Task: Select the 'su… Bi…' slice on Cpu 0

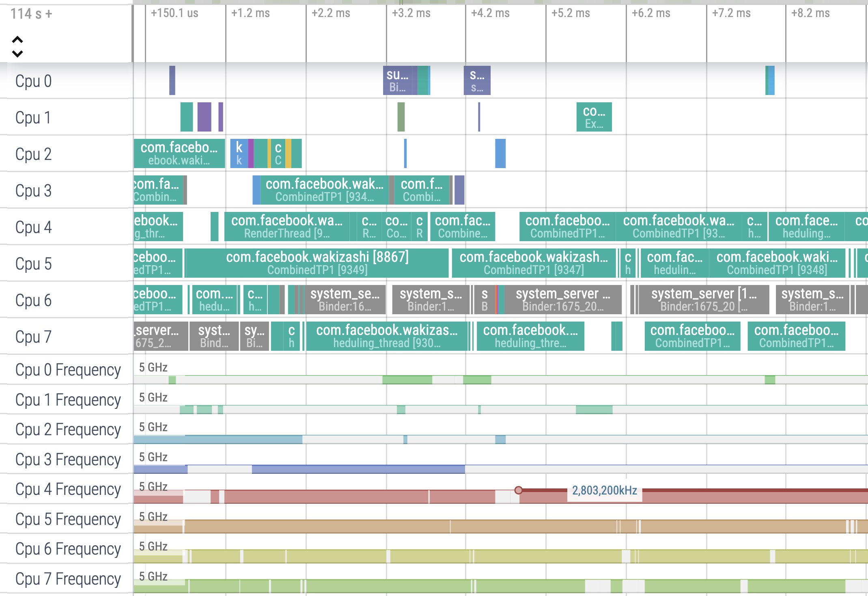Action: point(397,81)
